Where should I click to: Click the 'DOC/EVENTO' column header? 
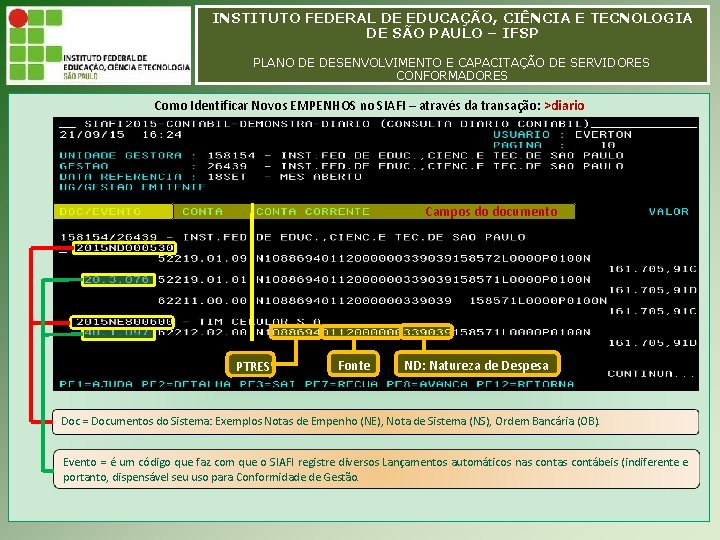coord(101,212)
